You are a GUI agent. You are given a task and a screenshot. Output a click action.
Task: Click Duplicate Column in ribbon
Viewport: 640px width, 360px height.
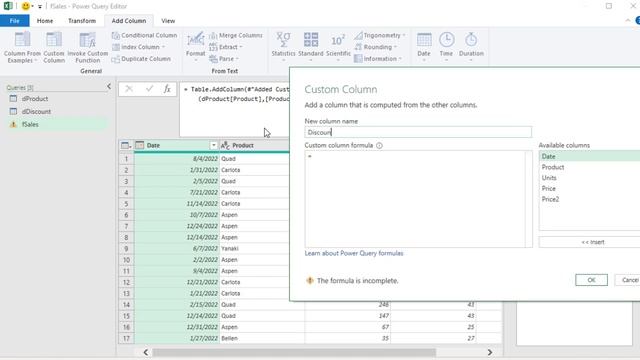coord(141,59)
